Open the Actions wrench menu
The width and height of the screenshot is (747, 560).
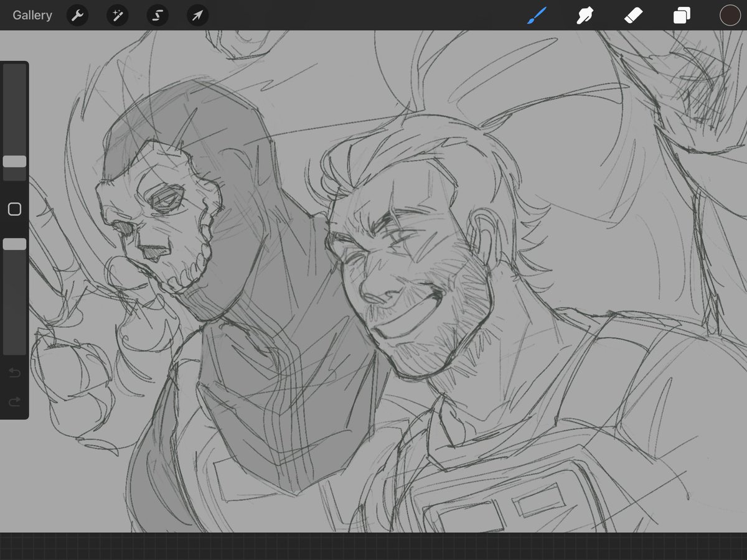[77, 16]
